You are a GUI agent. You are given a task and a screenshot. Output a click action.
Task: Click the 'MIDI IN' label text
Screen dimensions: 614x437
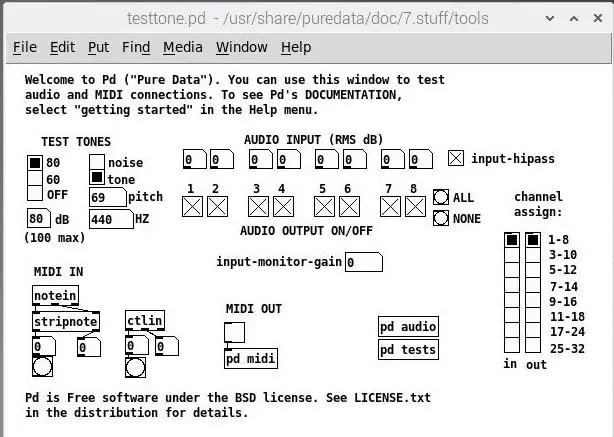[58, 272]
